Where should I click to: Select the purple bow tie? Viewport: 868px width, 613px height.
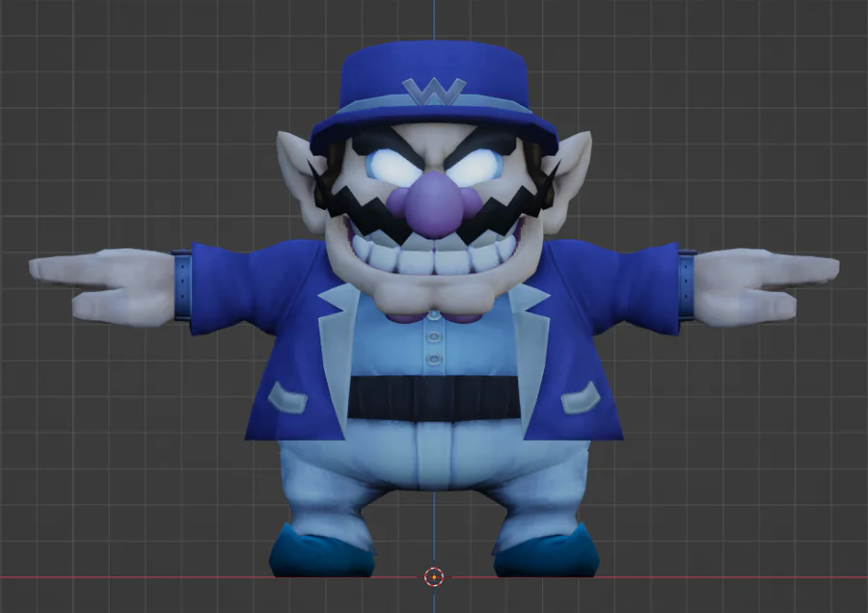pos(434,317)
